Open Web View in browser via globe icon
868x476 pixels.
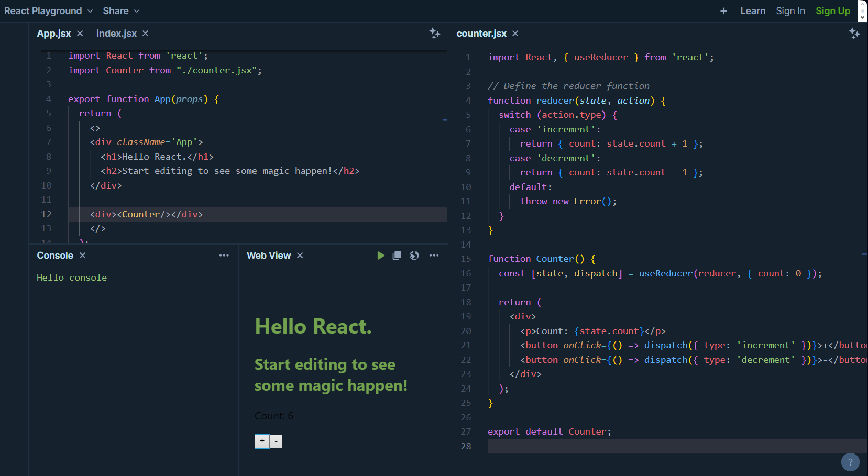(x=414, y=256)
